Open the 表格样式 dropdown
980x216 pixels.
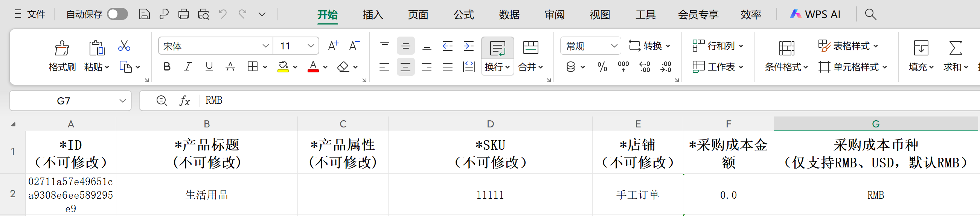click(848, 46)
